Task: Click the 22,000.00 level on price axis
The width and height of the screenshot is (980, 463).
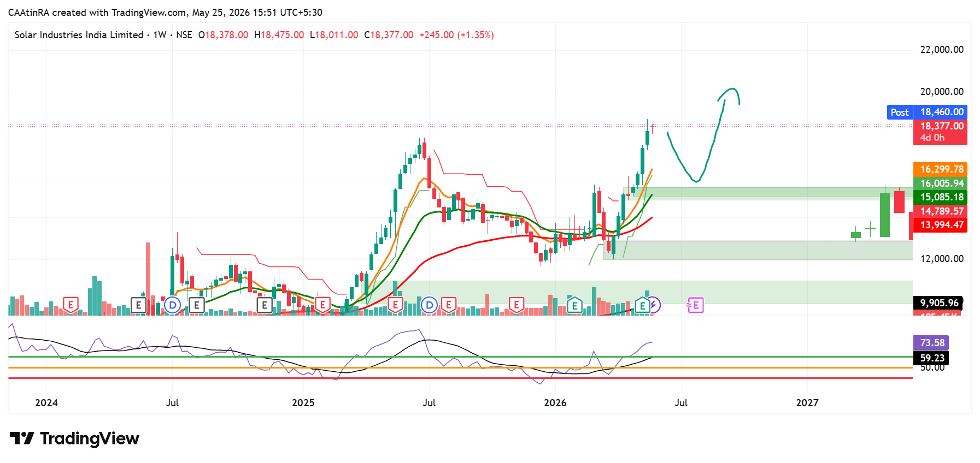Action: (x=942, y=50)
